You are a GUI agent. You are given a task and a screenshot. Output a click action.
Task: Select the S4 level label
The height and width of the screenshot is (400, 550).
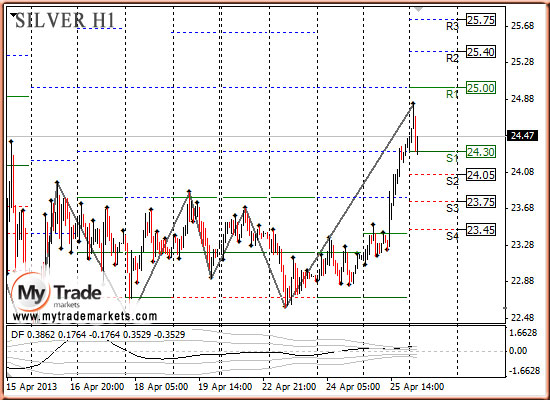tap(452, 236)
